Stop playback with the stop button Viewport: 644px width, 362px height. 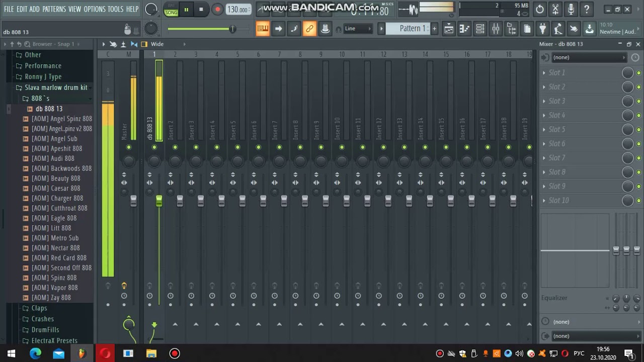click(x=201, y=9)
